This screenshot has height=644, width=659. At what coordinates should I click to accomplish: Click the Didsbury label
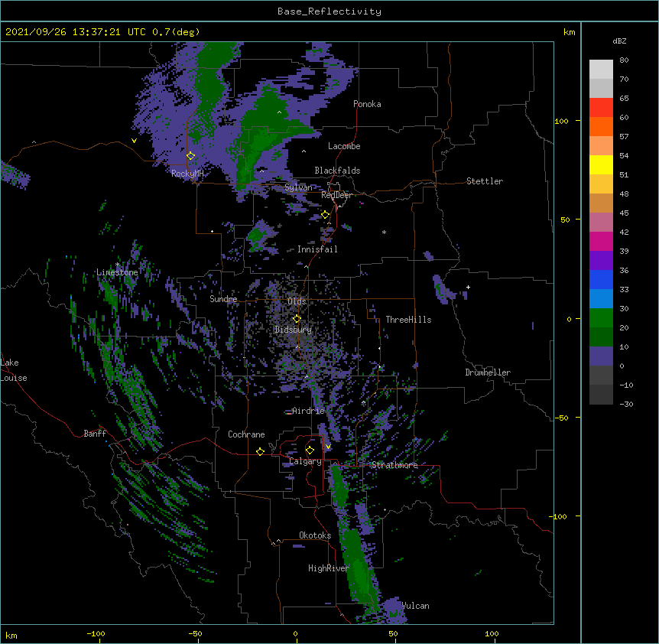tap(293, 330)
